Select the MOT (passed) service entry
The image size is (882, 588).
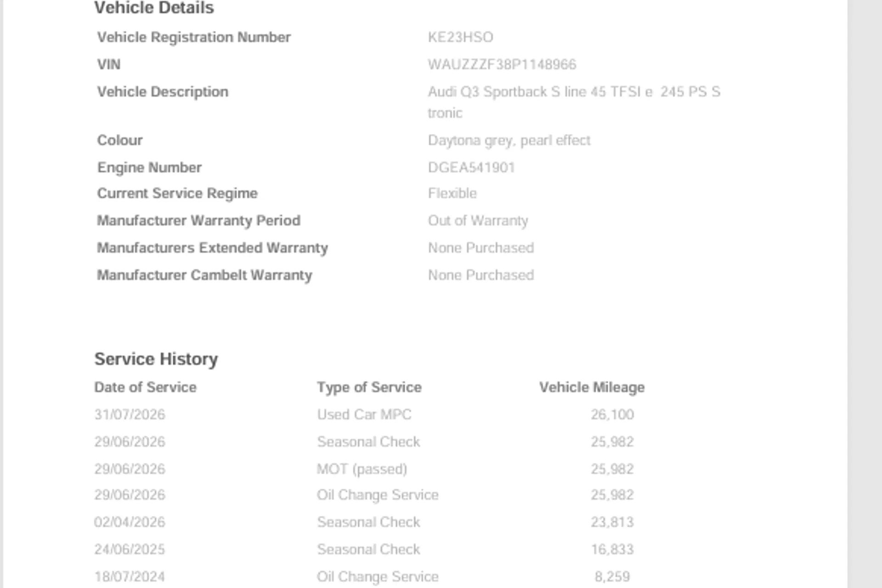pos(362,469)
